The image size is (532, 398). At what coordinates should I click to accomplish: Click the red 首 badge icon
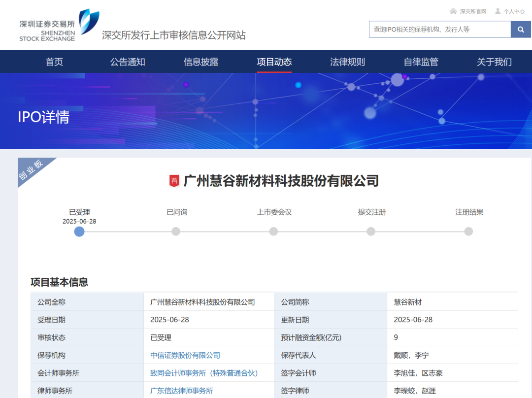tap(174, 181)
